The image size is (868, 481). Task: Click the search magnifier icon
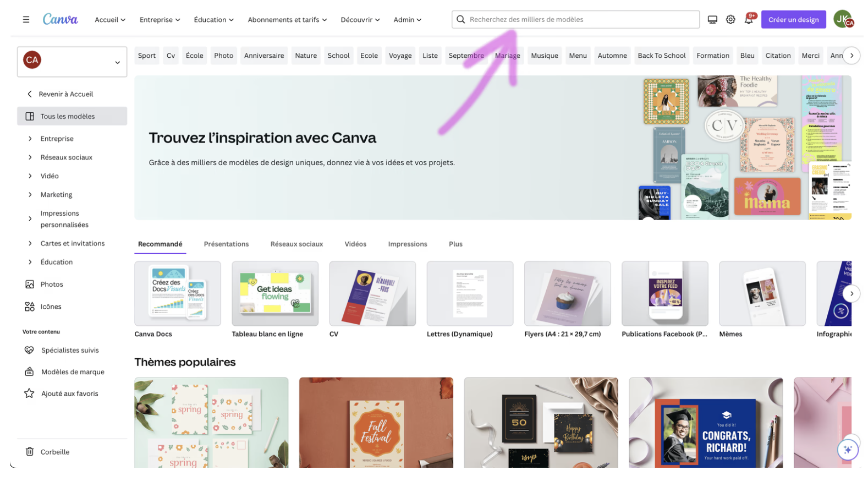[461, 19]
